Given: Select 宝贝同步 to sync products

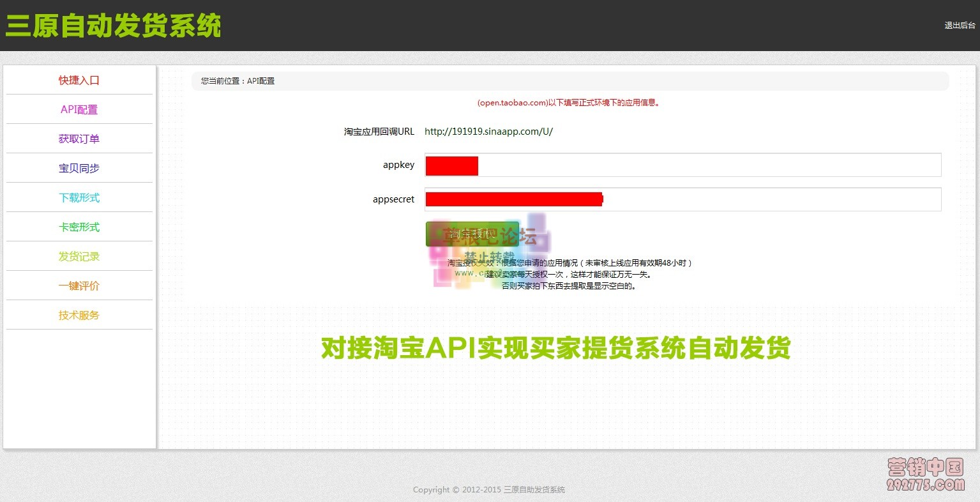Looking at the screenshot, I should [79, 168].
